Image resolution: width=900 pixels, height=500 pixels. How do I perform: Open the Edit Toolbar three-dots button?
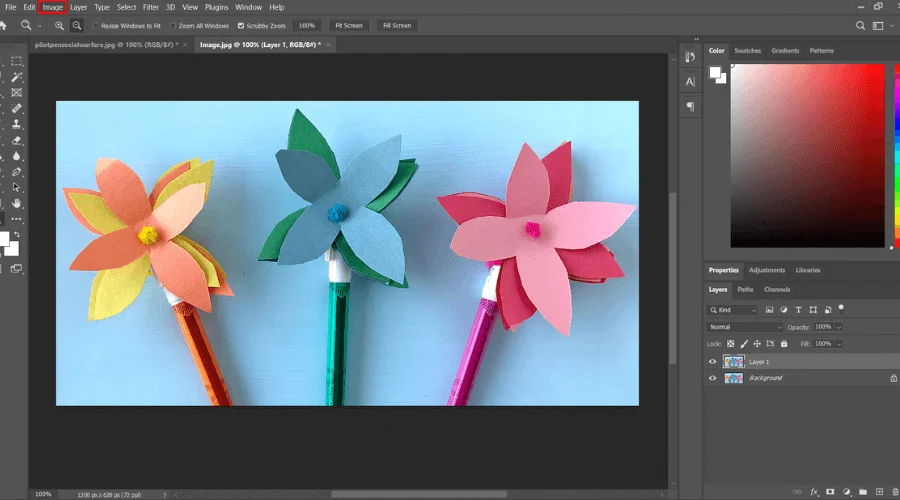(17, 219)
